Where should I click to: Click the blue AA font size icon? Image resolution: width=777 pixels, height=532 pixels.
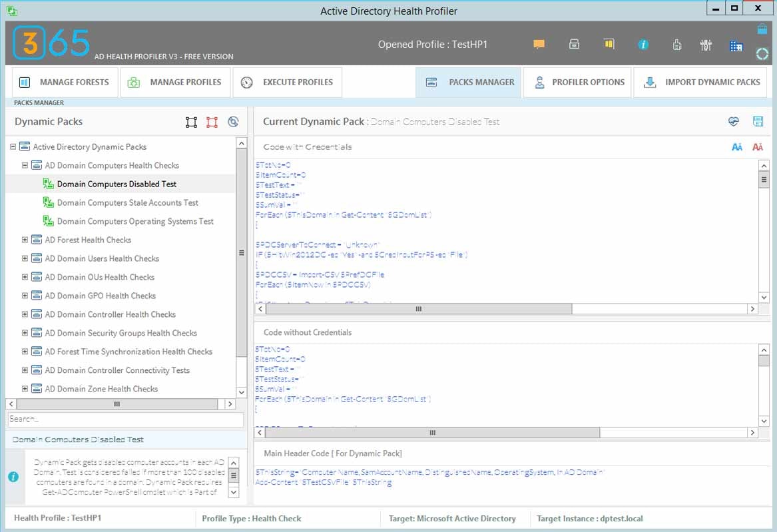(737, 147)
